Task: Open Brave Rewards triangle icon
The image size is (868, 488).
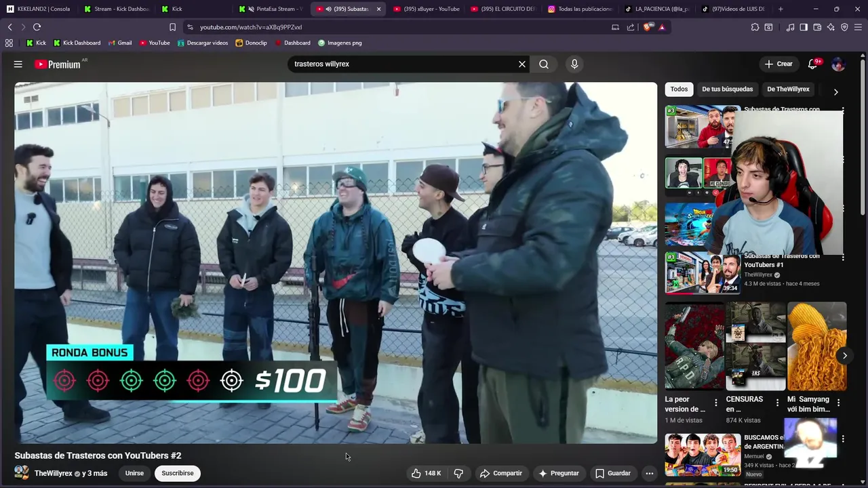Action: click(x=662, y=27)
